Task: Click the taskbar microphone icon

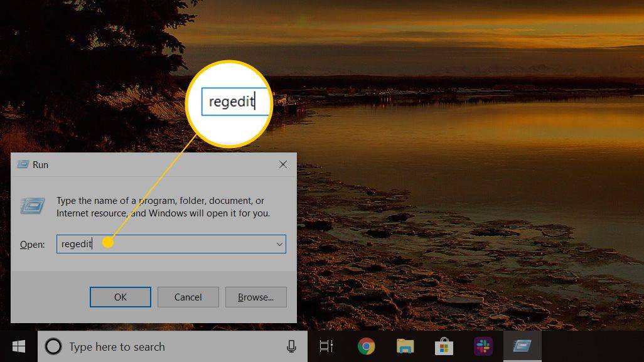Action: tap(291, 346)
